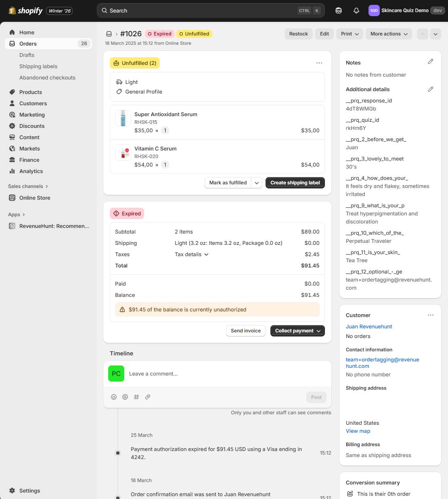Click Vitamin C Serum product thumbnail

(x=123, y=152)
